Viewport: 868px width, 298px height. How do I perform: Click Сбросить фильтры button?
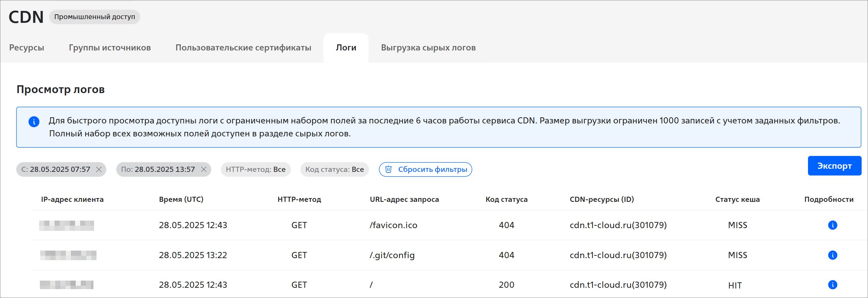pyautogui.click(x=425, y=169)
